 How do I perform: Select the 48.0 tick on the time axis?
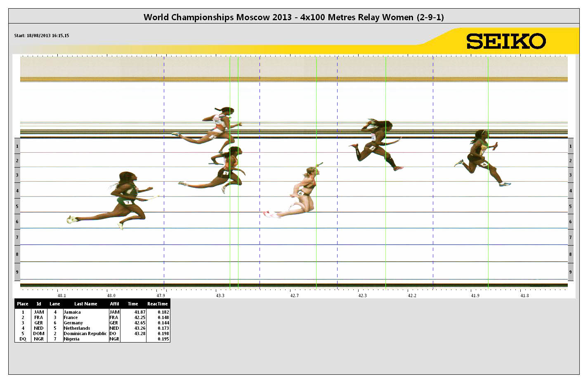[111, 296]
